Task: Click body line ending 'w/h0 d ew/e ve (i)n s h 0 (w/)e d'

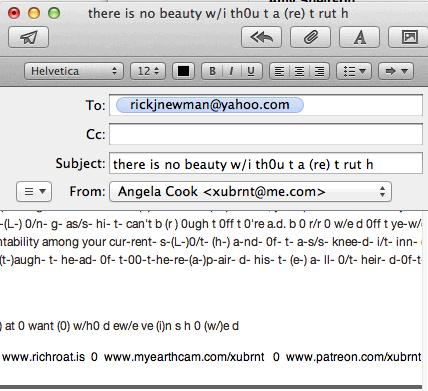Action: (119, 326)
